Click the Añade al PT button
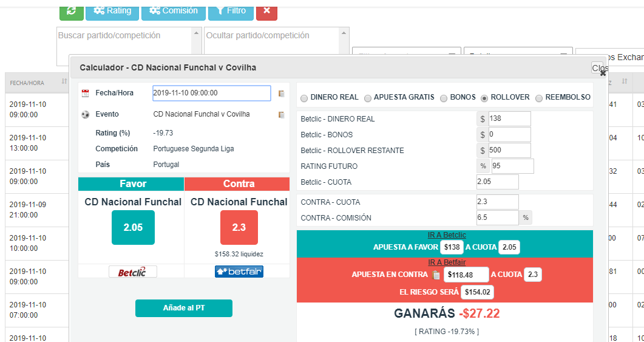The image size is (644, 342). pyautogui.click(x=183, y=308)
